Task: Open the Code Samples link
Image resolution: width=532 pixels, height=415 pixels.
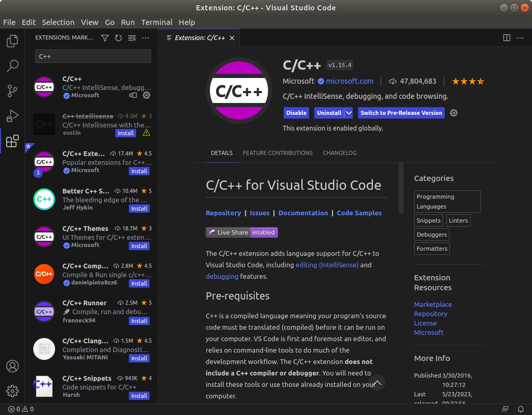Action: (x=359, y=213)
